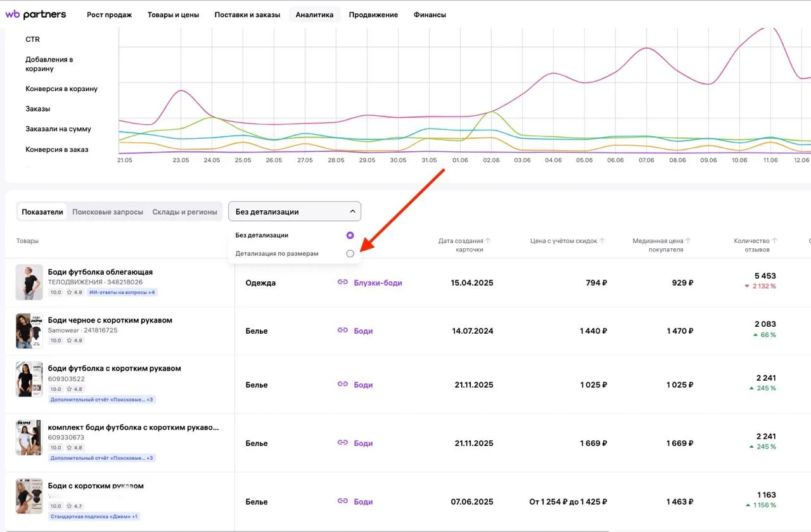The width and height of the screenshot is (811, 532).
Task: Click horizontal scrollbar at the table bottom
Action: [304, 530]
